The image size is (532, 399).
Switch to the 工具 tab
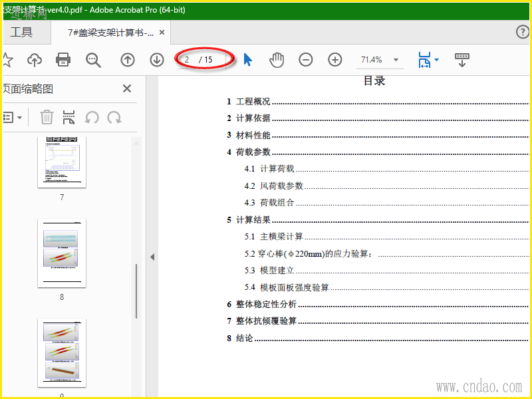point(21,32)
